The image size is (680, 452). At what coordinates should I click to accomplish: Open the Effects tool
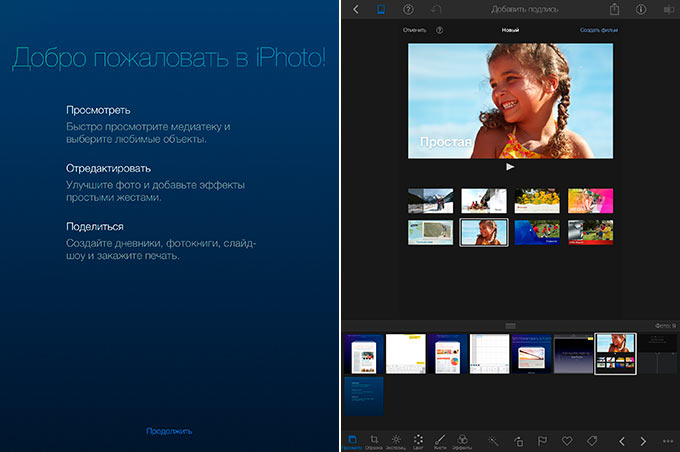[x=462, y=442]
